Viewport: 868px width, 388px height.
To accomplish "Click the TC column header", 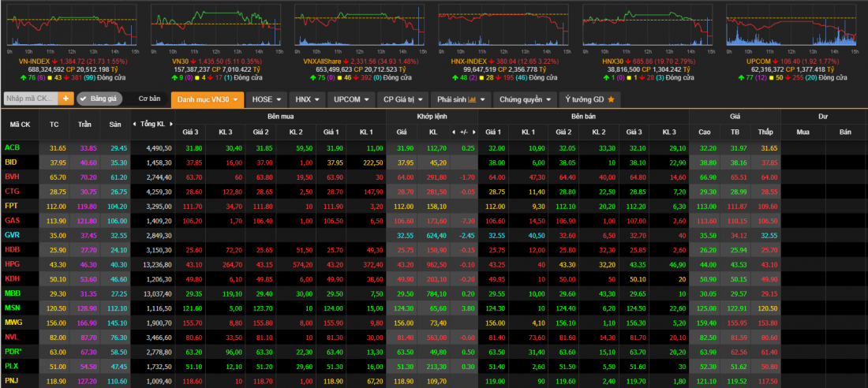I will tap(54, 125).
